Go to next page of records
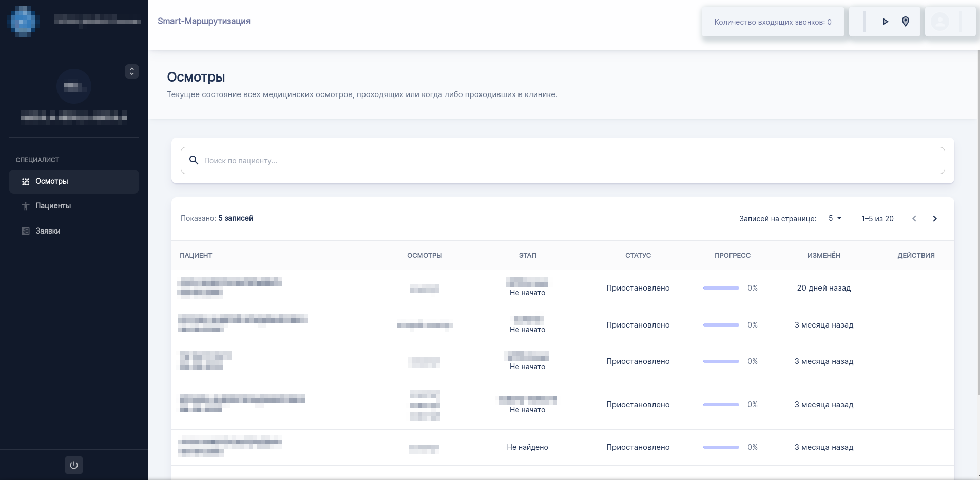This screenshot has height=480, width=980. click(x=934, y=219)
